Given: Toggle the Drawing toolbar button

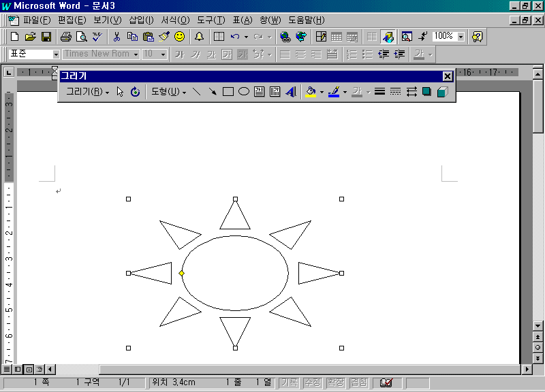Looking at the screenshot, I should (388, 37).
